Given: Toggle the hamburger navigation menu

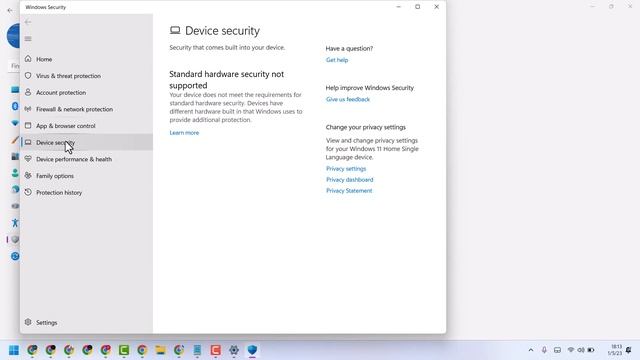Looking at the screenshot, I should (x=28, y=39).
